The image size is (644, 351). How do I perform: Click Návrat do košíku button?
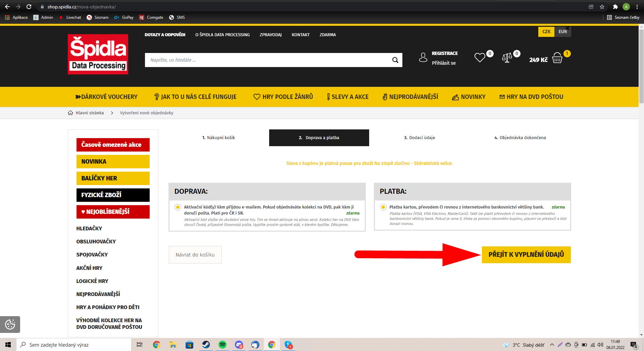(195, 255)
